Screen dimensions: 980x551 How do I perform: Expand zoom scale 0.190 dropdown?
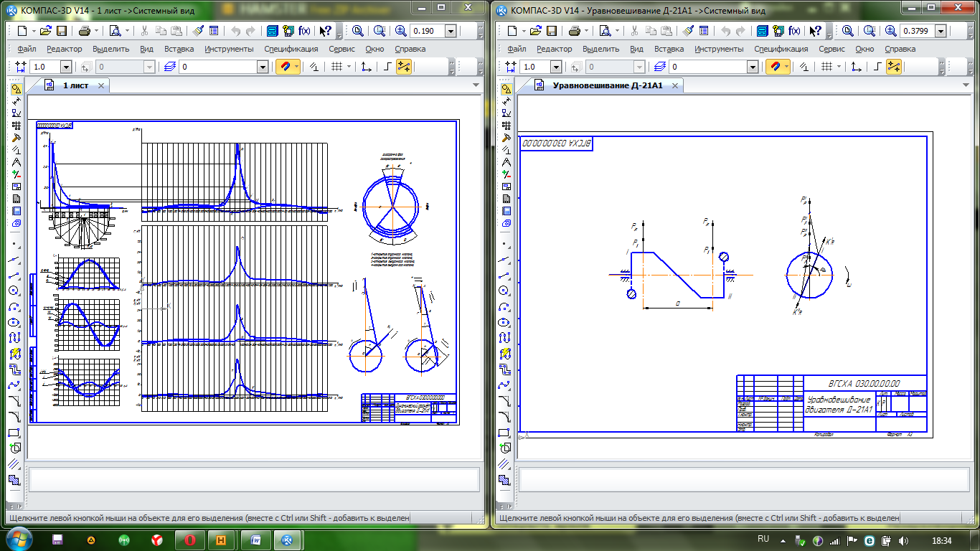(451, 31)
